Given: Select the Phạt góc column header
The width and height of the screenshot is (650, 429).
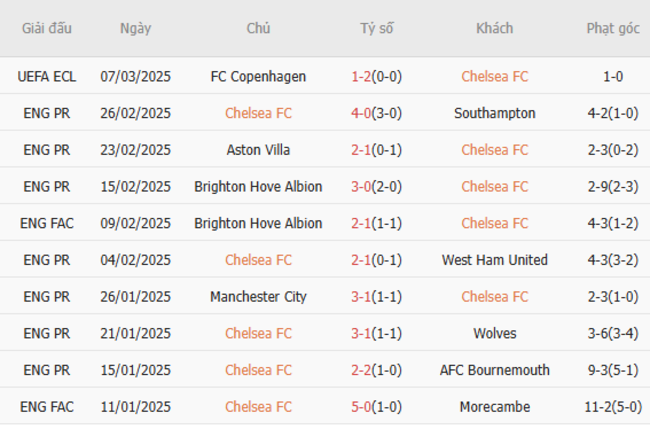Looking at the screenshot, I should point(613,28).
